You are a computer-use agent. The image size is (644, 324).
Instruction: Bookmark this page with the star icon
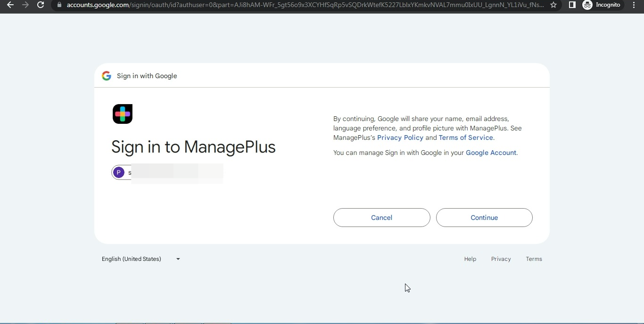point(553,5)
